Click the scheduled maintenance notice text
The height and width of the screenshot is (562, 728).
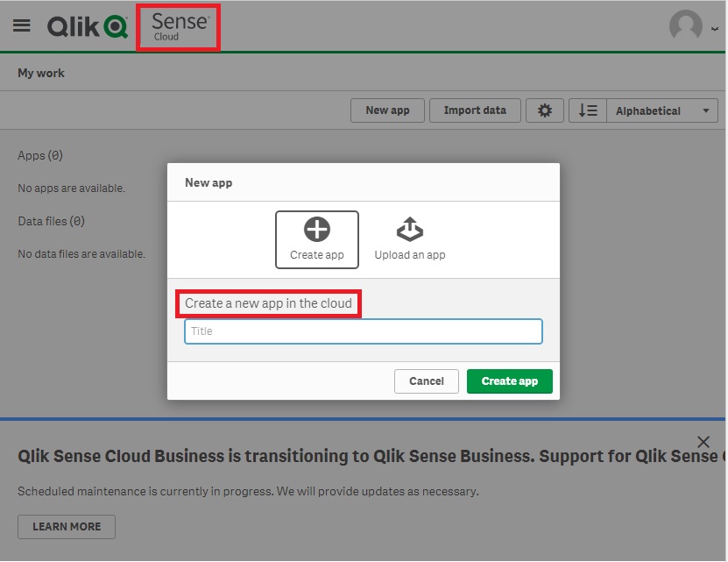pos(249,491)
